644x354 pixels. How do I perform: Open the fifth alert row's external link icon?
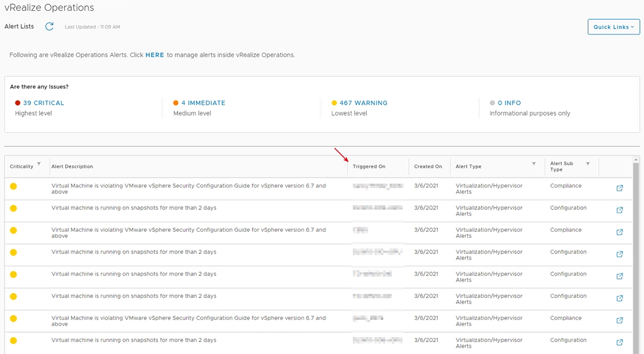pyautogui.click(x=620, y=276)
